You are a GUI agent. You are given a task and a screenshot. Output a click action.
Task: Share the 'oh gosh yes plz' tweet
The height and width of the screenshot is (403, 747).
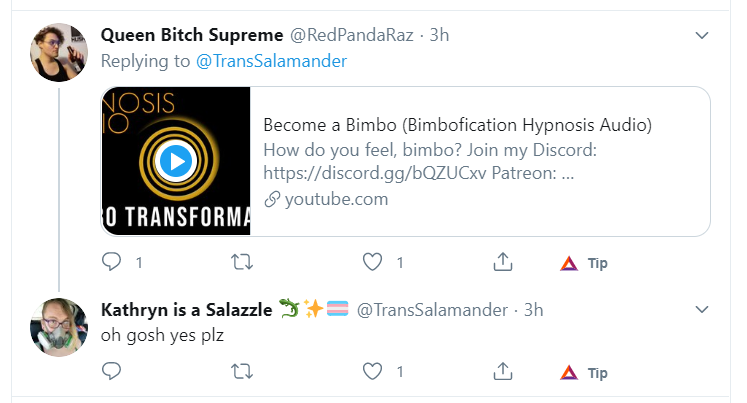pyautogui.click(x=503, y=371)
